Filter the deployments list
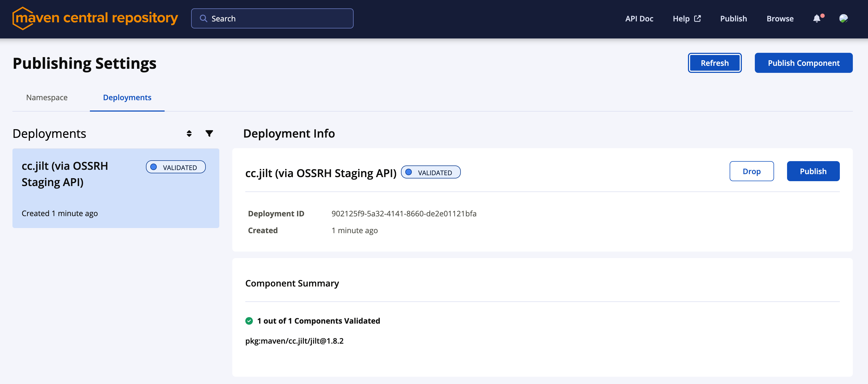This screenshot has width=868, height=384. click(x=209, y=134)
